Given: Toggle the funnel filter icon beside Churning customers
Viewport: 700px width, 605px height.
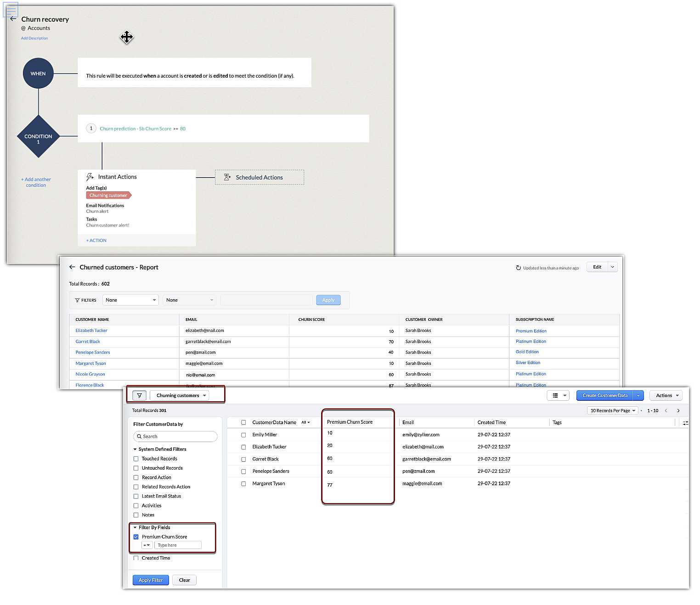Looking at the screenshot, I should 139,396.
